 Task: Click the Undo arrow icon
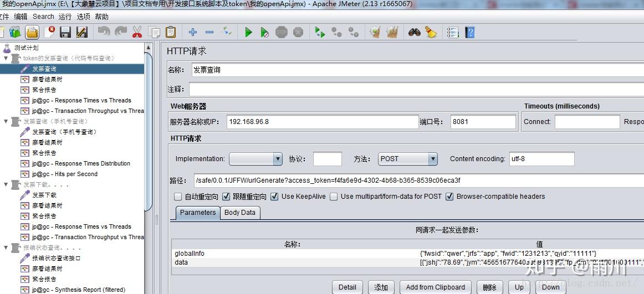[x=104, y=32]
